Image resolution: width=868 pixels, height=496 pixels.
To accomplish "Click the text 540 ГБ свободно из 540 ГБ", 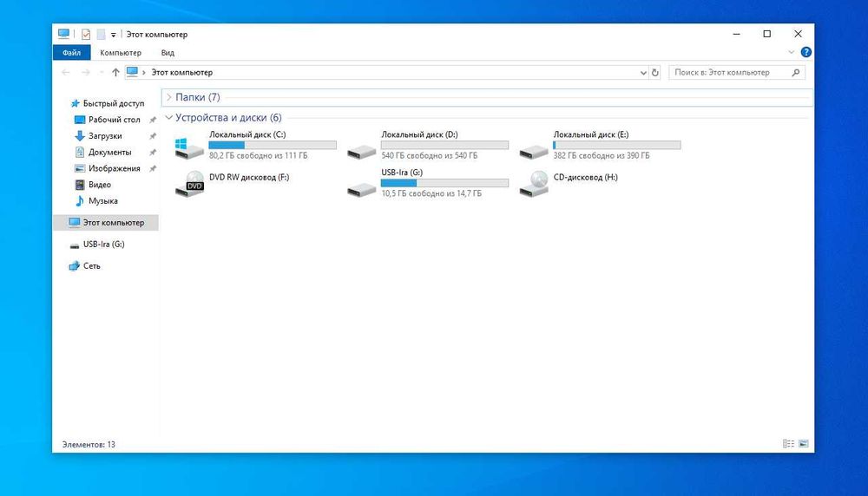I will pos(429,156).
